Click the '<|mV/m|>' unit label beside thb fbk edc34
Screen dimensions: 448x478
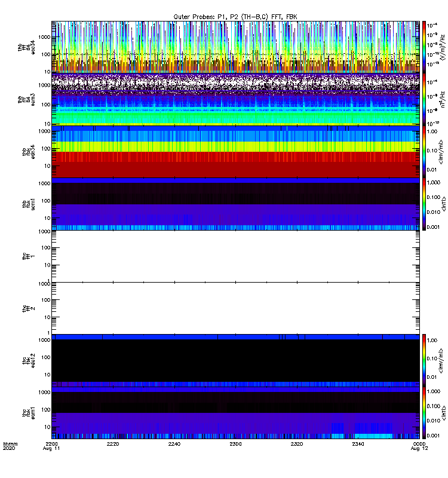click(x=441, y=152)
